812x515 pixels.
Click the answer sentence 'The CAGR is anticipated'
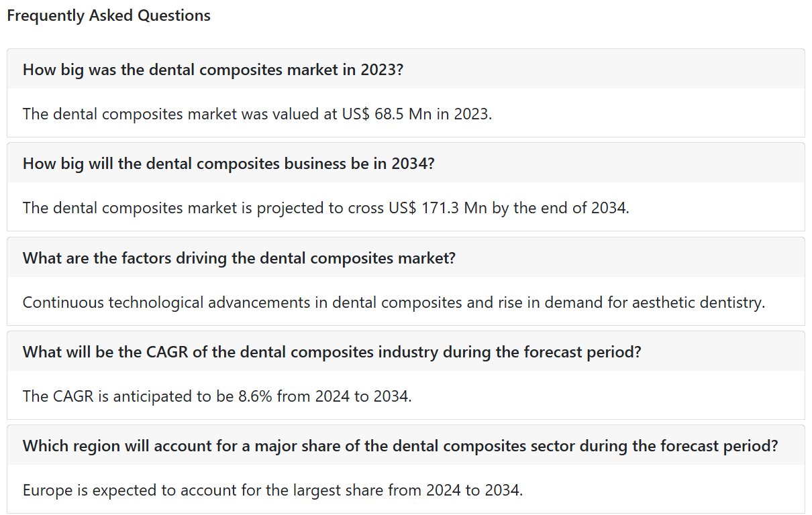217,396
